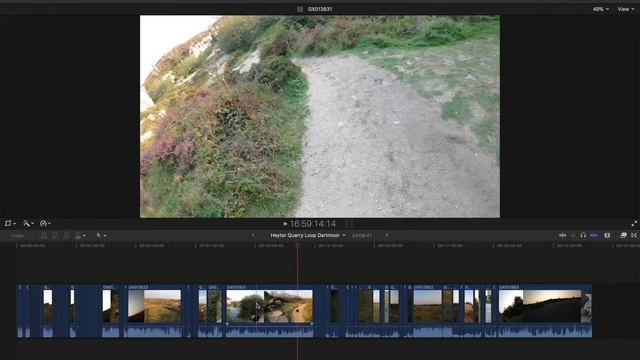Click the red playhead on the ruler
The height and width of the screenshot is (360, 640).
point(298,245)
